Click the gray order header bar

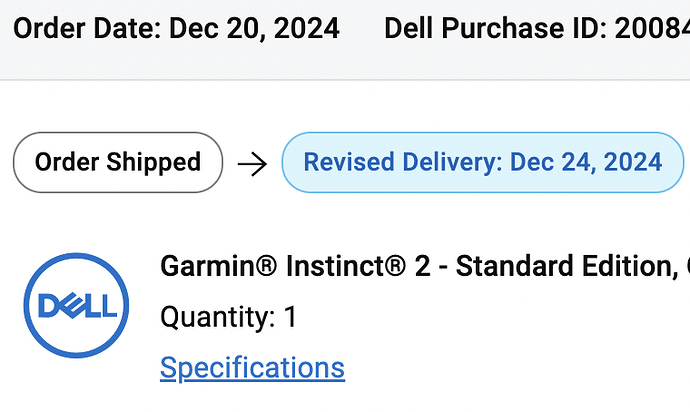tap(345, 40)
